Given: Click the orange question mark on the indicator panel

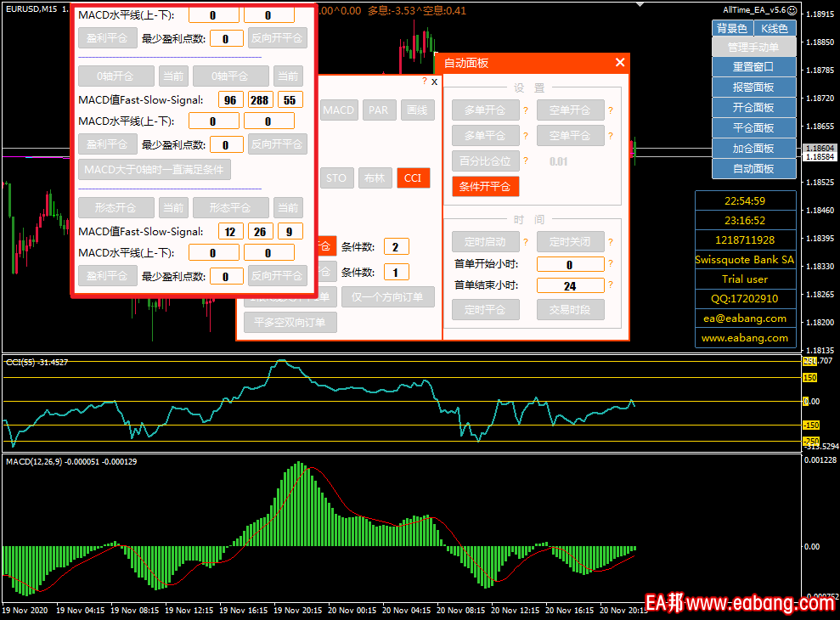Looking at the screenshot, I should [x=424, y=82].
